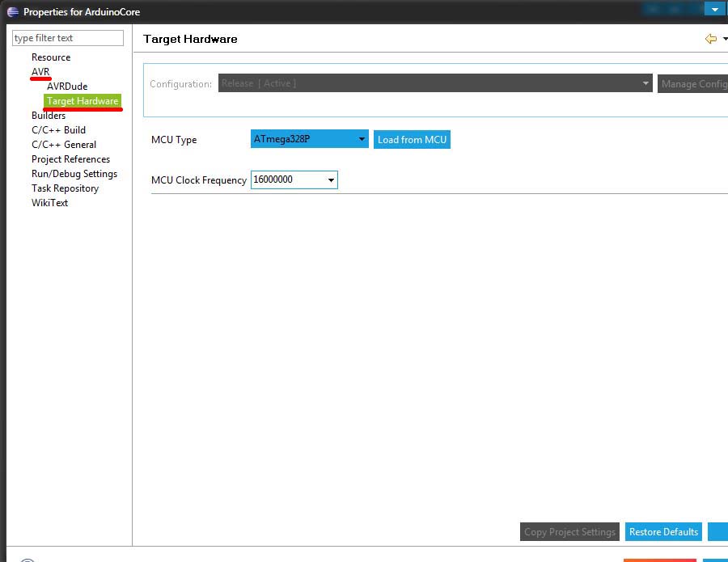Click the MCU Type label
Image resolution: width=728 pixels, height=562 pixels.
click(x=174, y=140)
